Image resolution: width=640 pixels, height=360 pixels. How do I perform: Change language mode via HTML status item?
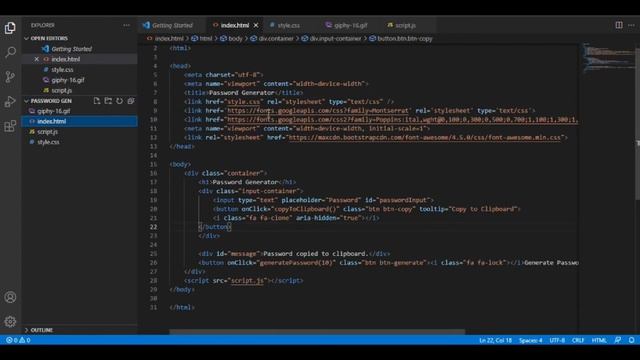click(x=599, y=340)
